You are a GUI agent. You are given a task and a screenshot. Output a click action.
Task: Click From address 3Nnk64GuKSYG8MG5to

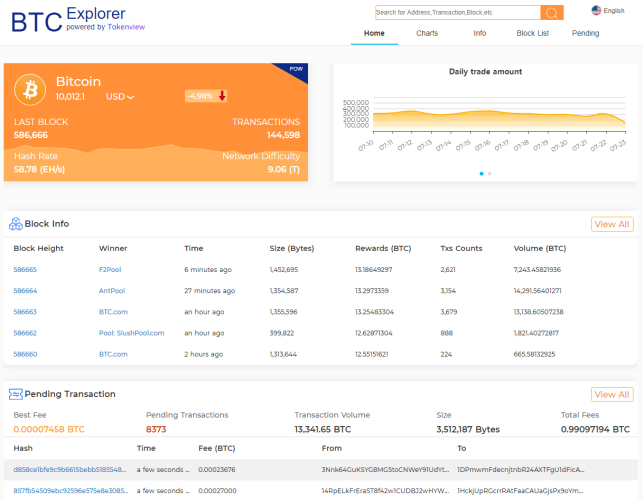[385, 470]
